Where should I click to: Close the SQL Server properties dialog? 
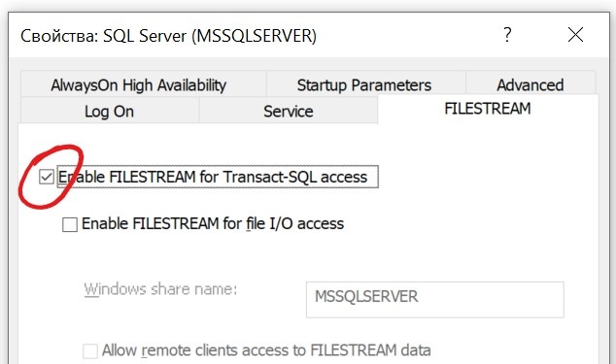(x=575, y=35)
